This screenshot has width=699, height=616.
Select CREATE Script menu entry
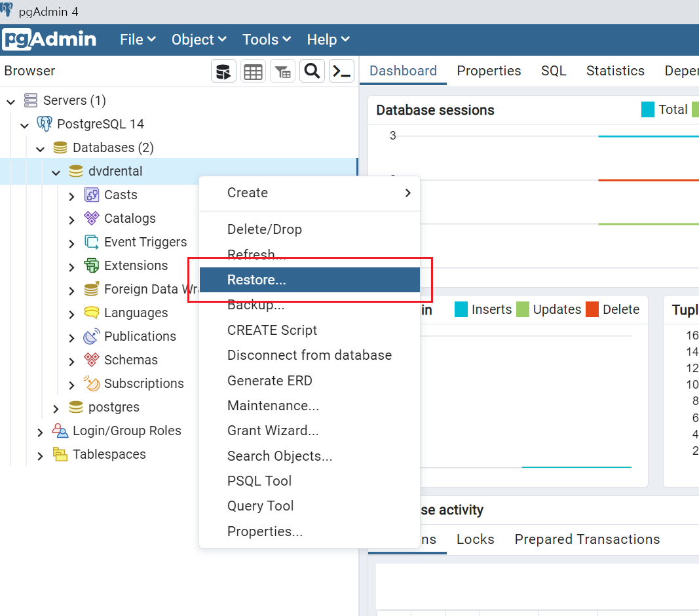coord(310,330)
